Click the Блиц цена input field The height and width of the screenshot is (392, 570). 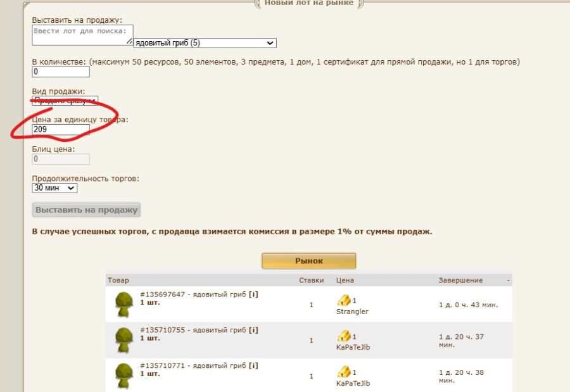[61, 160]
